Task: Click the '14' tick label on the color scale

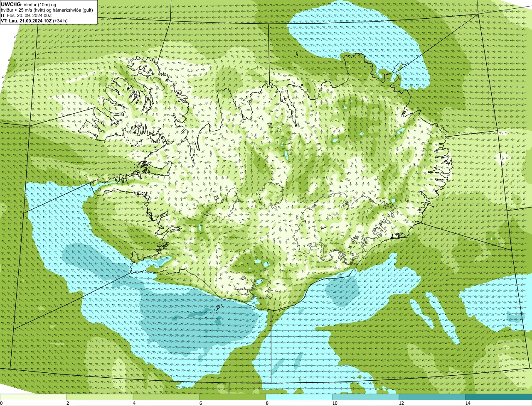Action: (x=468, y=403)
